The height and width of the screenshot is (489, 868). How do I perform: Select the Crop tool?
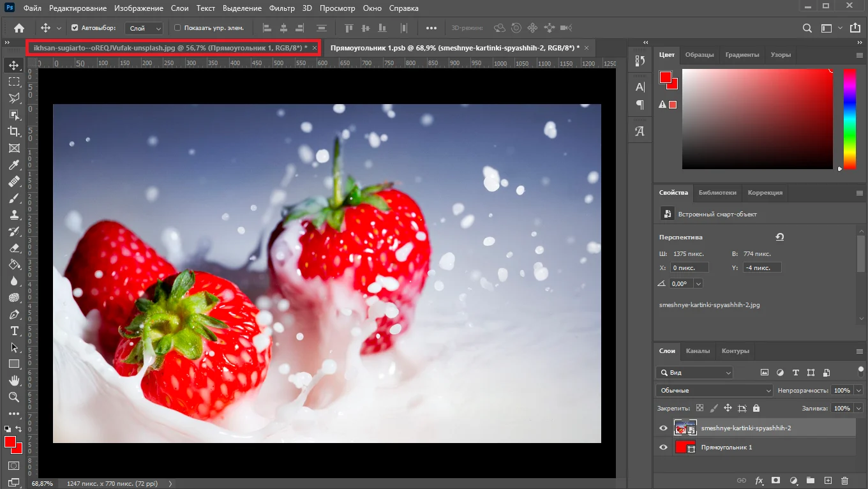coord(14,132)
